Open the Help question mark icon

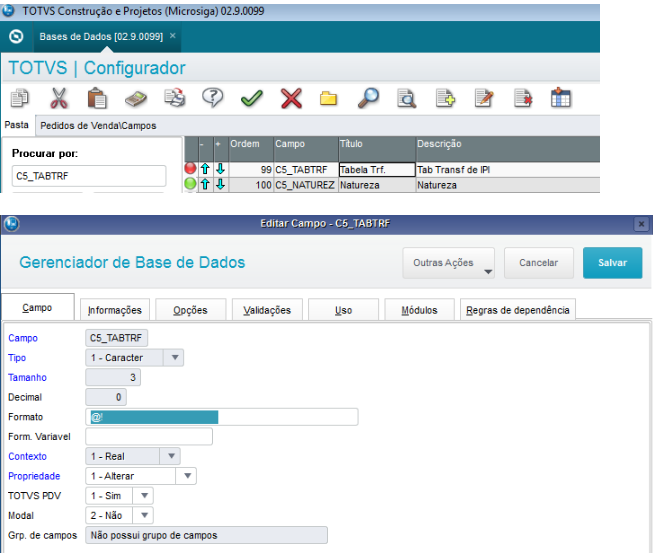[x=213, y=98]
